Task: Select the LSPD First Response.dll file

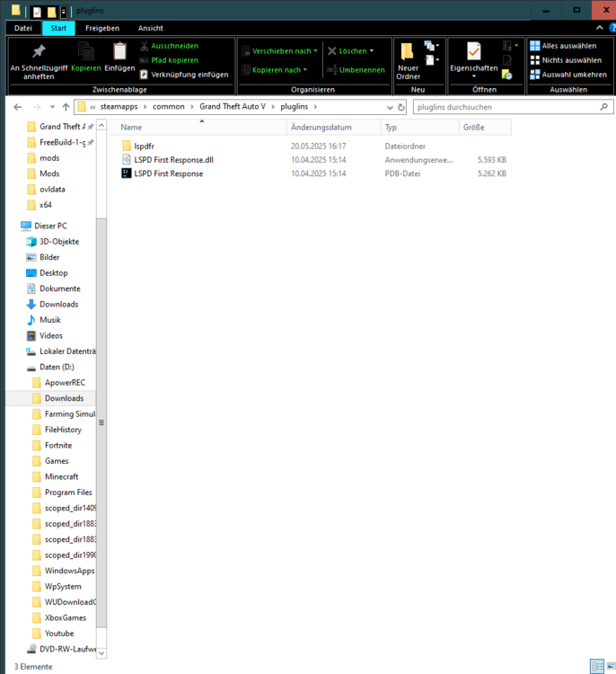Action: click(173, 160)
